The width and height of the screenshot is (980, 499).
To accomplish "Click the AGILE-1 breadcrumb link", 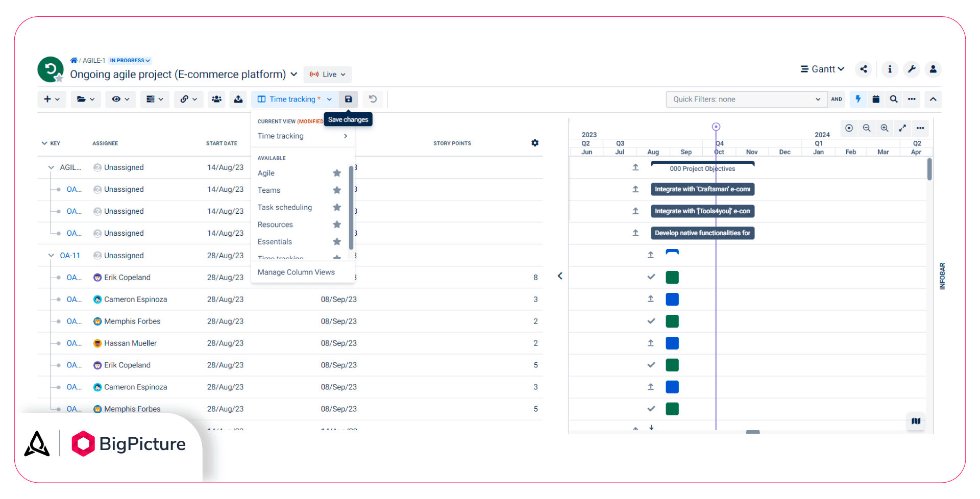I will [94, 60].
